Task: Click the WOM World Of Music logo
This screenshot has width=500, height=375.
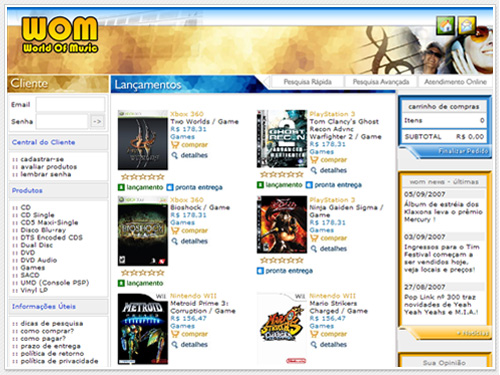Action: tap(60, 35)
